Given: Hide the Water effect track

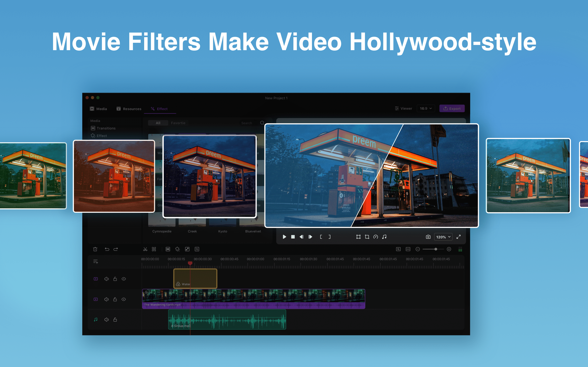Looking at the screenshot, I should pos(124,279).
